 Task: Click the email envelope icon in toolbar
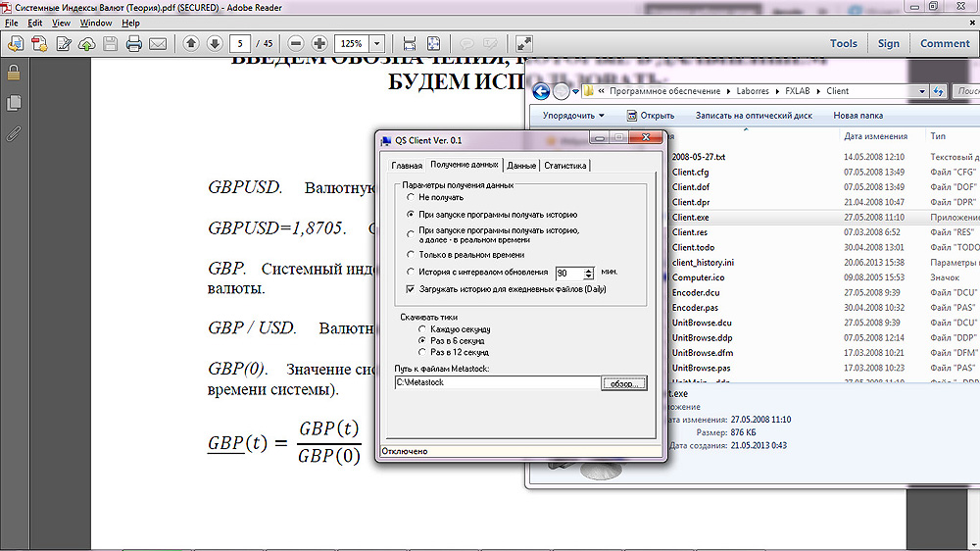[x=159, y=43]
